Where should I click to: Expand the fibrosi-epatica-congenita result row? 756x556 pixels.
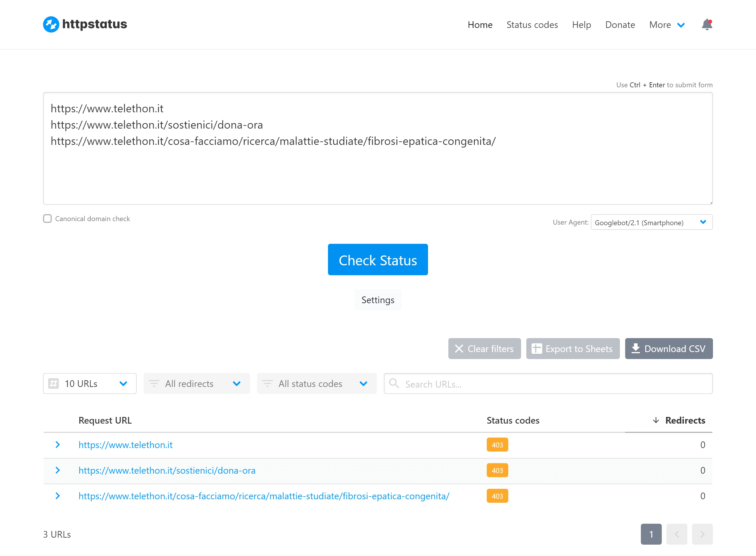pyautogui.click(x=58, y=496)
